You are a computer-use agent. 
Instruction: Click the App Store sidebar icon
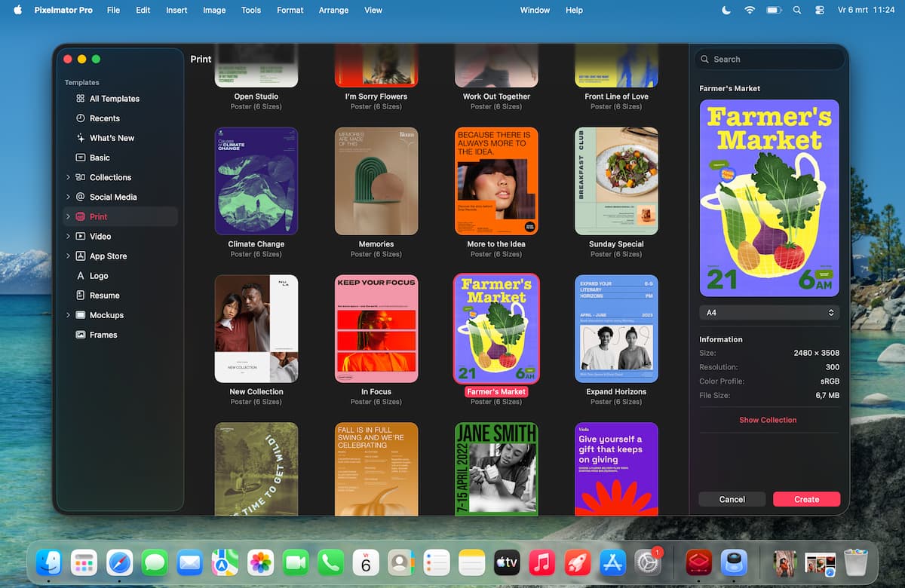click(81, 256)
